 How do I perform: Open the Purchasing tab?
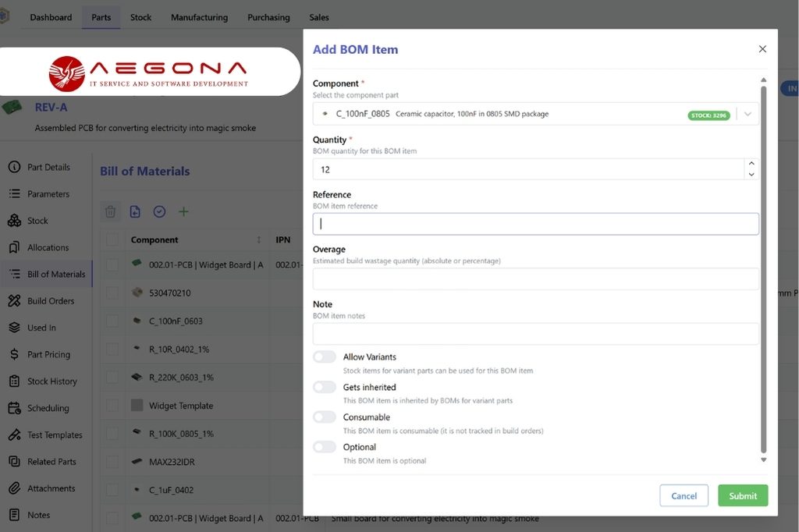(x=268, y=17)
